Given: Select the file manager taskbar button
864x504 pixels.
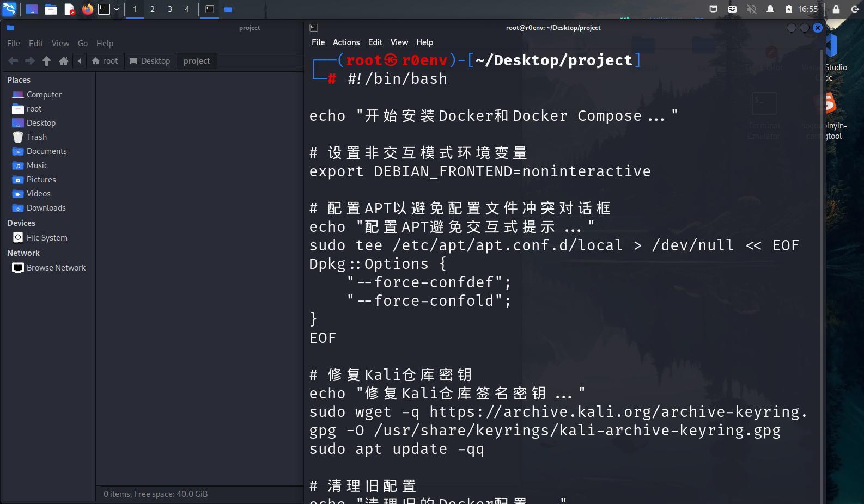Looking at the screenshot, I should pos(228,9).
